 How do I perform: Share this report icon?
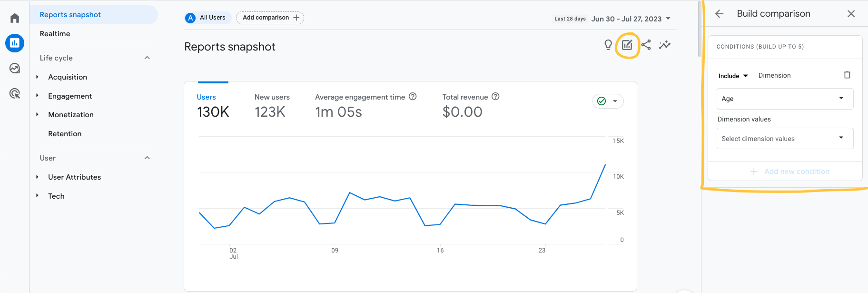pos(646,45)
